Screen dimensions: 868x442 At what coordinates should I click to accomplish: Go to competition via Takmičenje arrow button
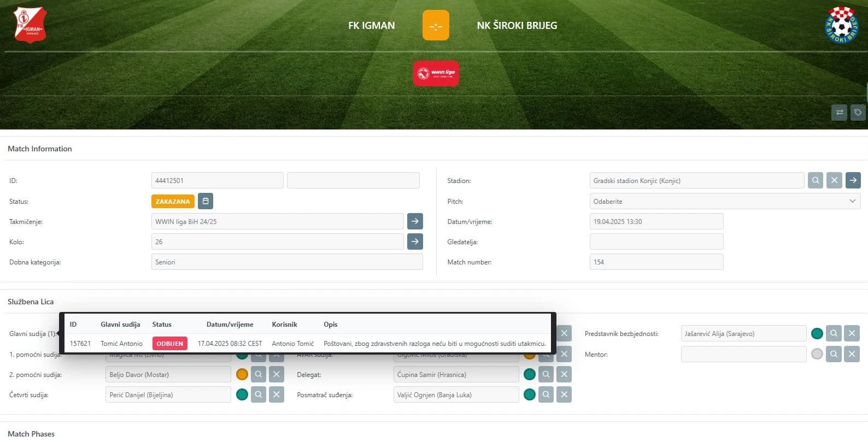pyautogui.click(x=415, y=221)
